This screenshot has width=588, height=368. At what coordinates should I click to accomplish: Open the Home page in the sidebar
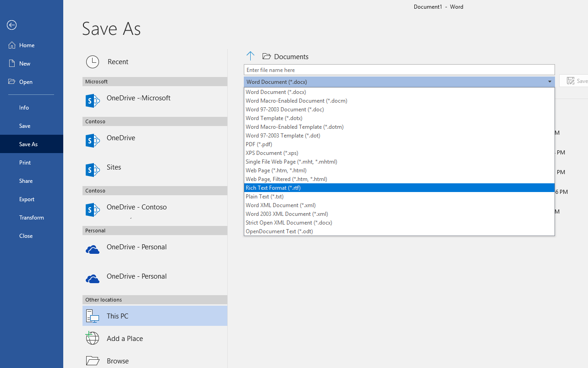pos(32,45)
